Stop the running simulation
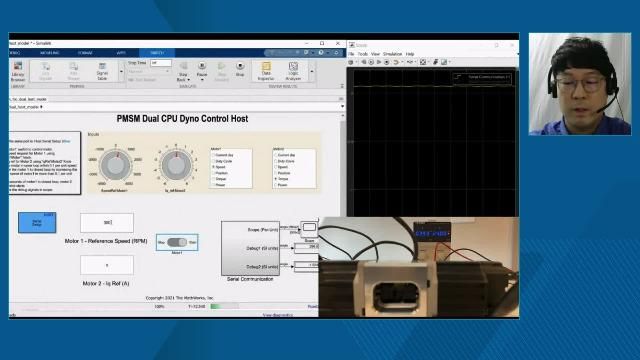The height and width of the screenshot is (360, 640). (240, 69)
